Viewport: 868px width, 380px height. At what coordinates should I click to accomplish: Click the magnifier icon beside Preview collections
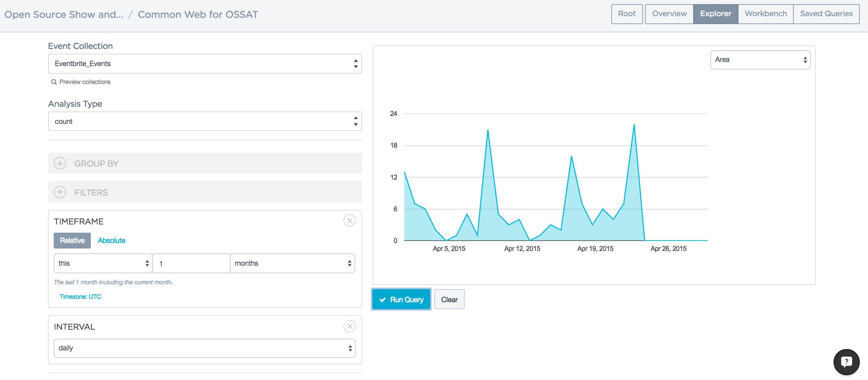tap(54, 82)
